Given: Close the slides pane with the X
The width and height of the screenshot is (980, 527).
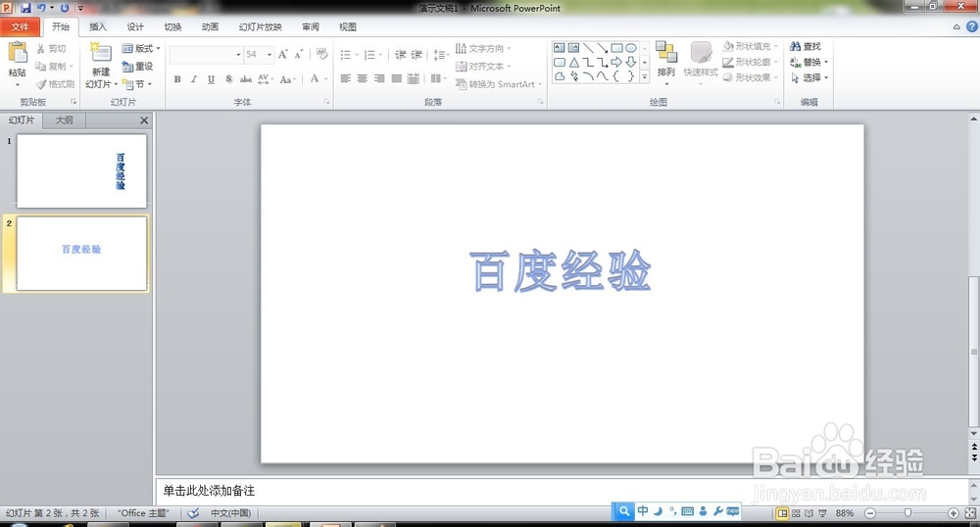Looking at the screenshot, I should coord(144,120).
